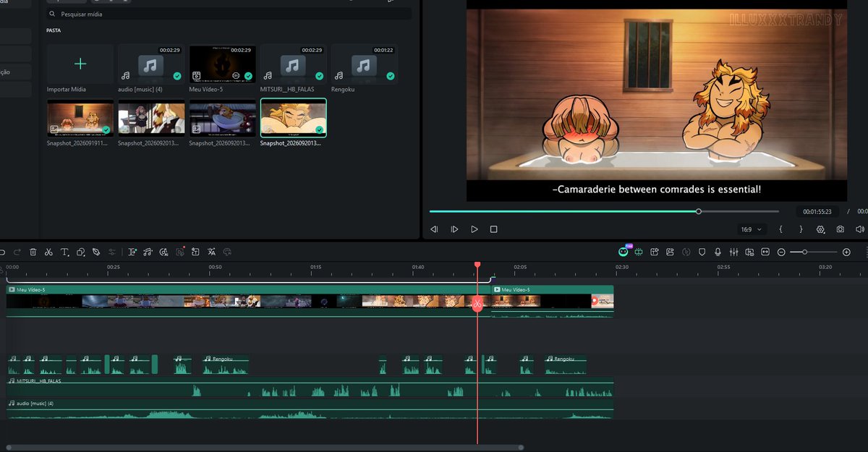The height and width of the screenshot is (452, 868).
Task: Open the 16:9 aspect ratio dropdown
Action: (751, 229)
